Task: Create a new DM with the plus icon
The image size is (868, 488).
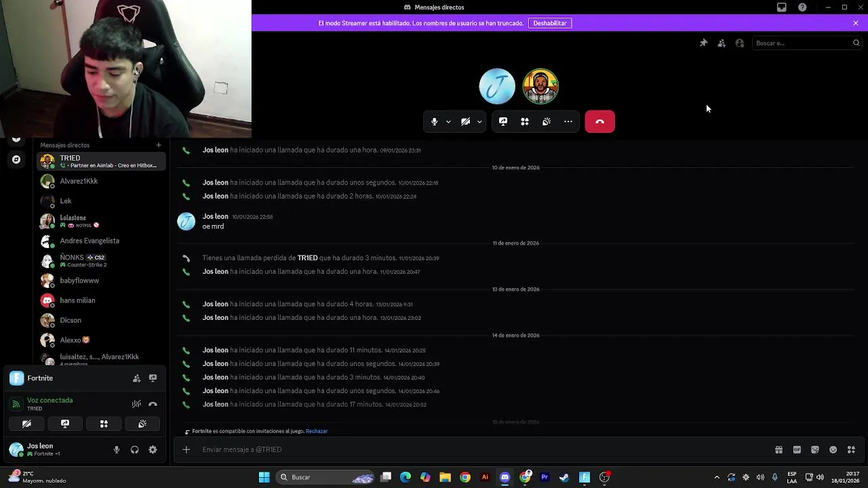Action: [x=159, y=145]
